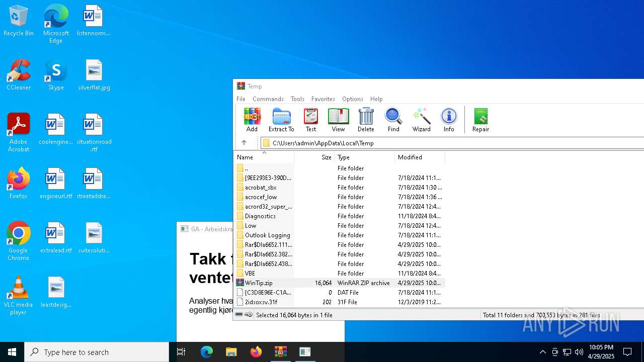Select the Rar$DIa6652.382... folder
The height and width of the screenshot is (362, 644).
click(x=340, y=254)
